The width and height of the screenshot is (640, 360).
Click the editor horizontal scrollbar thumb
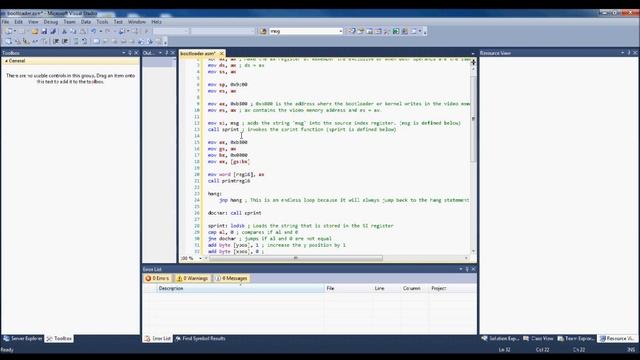pos(296,258)
